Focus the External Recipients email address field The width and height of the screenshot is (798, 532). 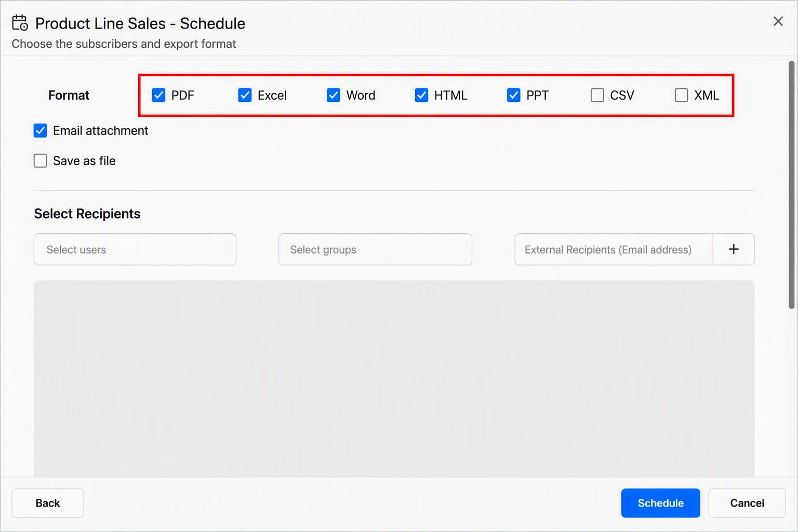pyautogui.click(x=614, y=249)
